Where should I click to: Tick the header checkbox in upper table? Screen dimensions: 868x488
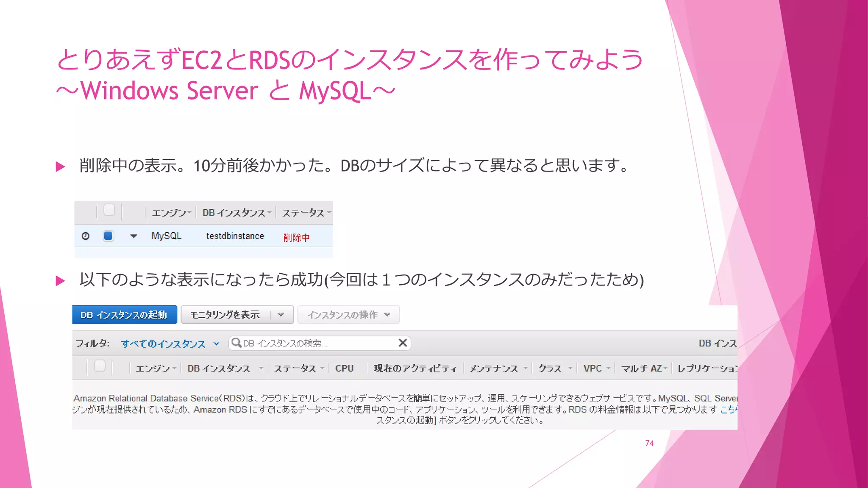pos(109,210)
